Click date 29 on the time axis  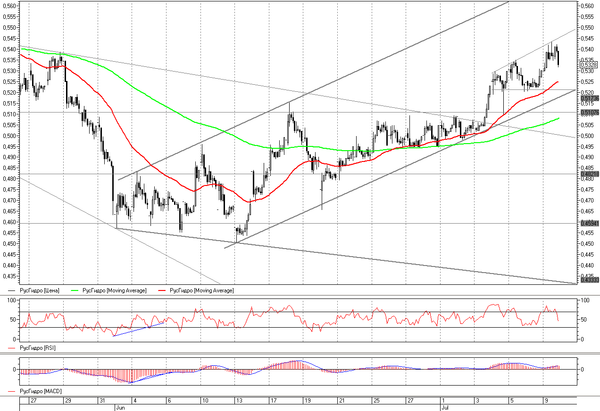[x=68, y=401]
